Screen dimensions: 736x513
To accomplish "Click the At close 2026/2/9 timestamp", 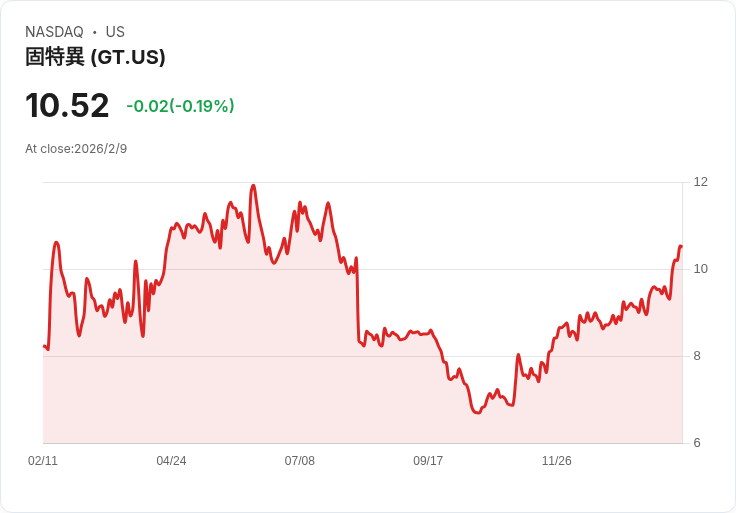I will click(76, 149).
